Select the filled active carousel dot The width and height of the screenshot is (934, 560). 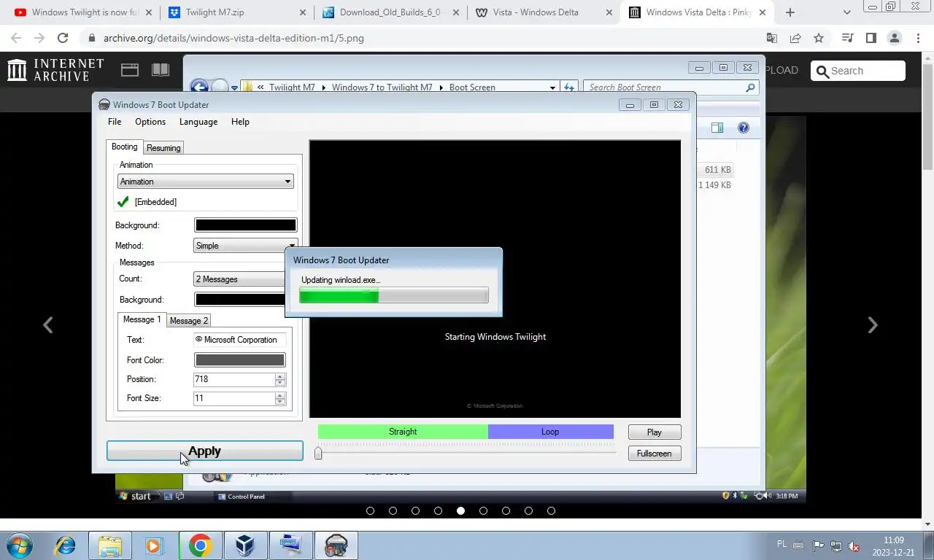460,511
